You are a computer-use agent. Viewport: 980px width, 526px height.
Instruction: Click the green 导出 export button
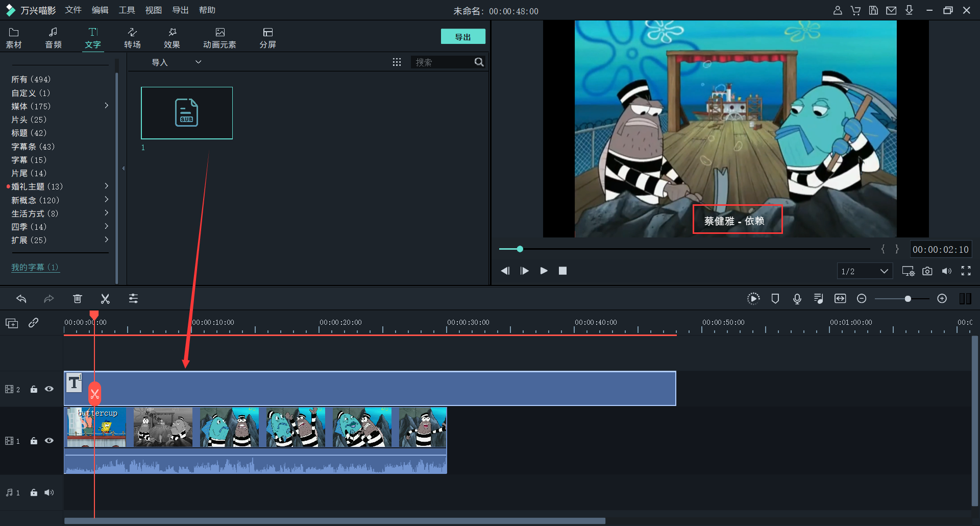[462, 37]
